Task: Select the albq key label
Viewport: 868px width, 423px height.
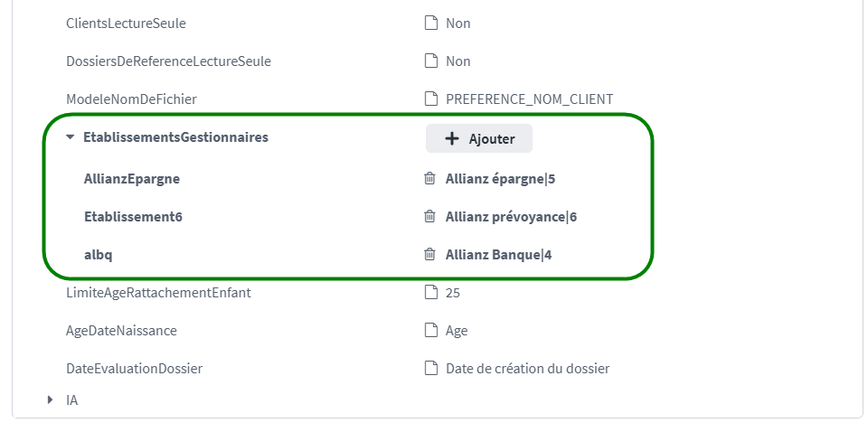Action: [98, 255]
